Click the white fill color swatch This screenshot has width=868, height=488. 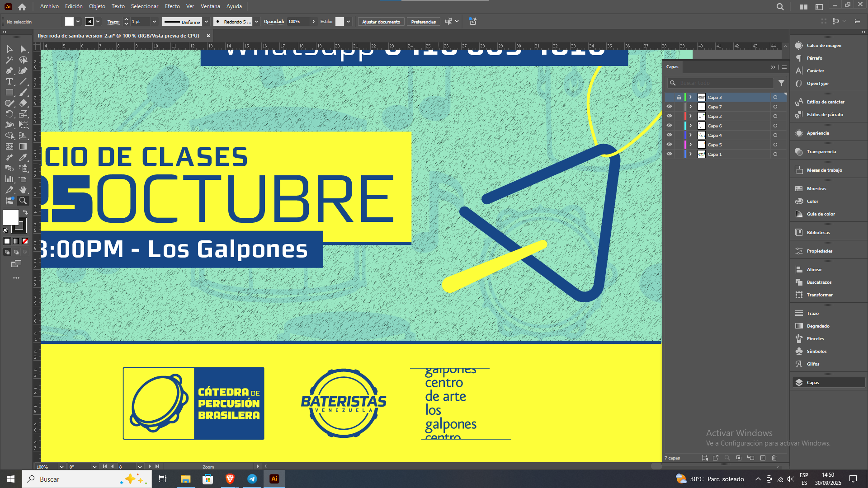(10, 217)
